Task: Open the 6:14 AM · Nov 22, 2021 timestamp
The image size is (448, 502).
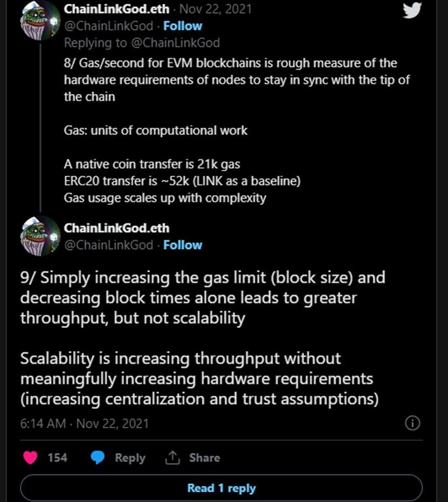Action: [x=84, y=423]
